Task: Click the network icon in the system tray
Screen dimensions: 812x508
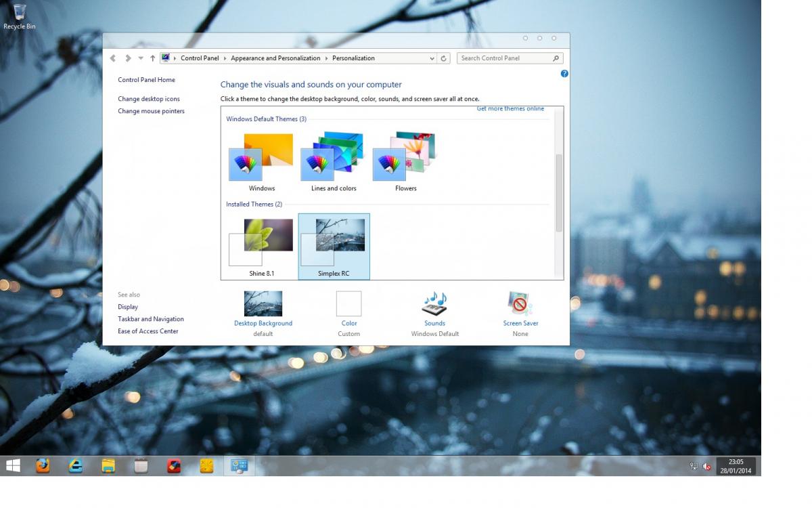Action: [x=694, y=466]
